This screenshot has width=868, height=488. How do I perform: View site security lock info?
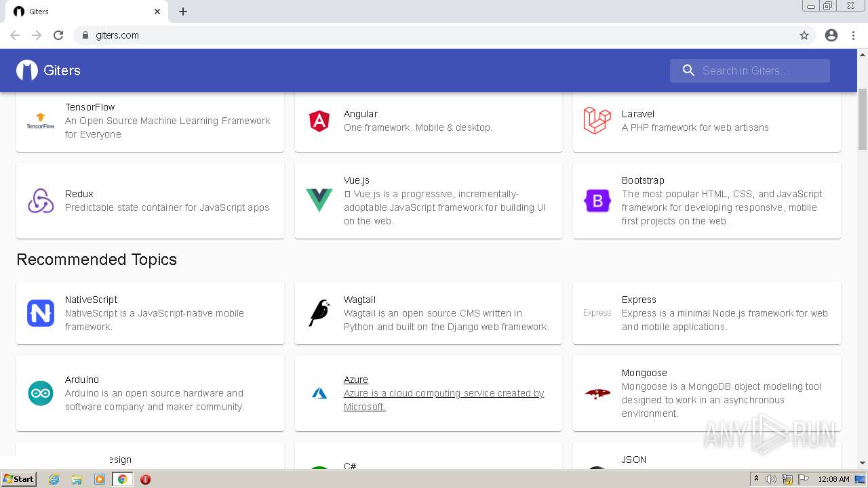[x=85, y=35]
